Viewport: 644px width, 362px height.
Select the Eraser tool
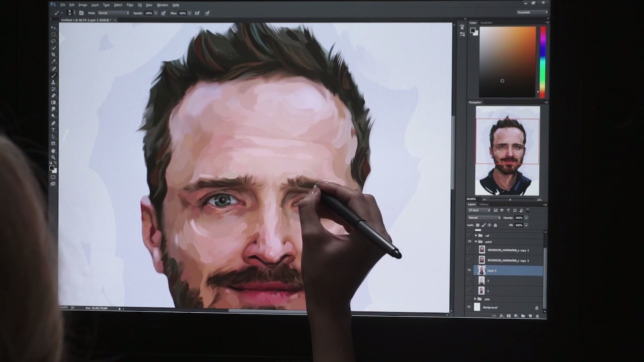point(53,96)
